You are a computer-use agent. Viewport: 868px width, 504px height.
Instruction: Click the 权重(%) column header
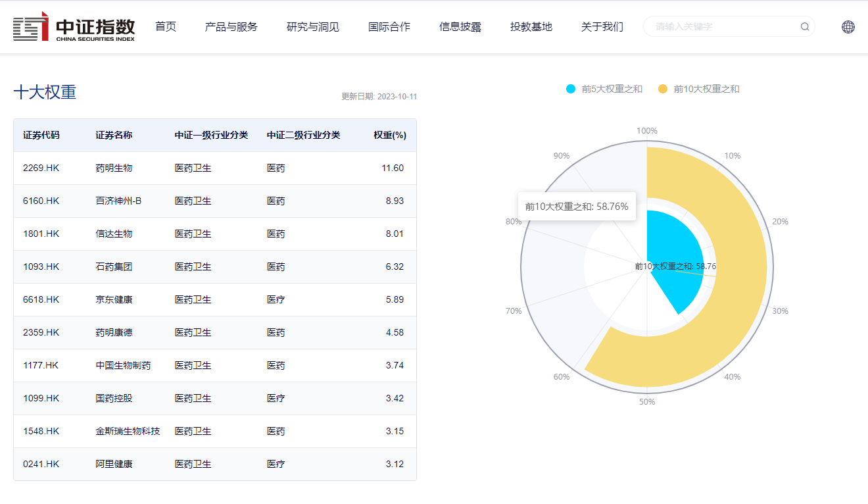click(x=390, y=135)
